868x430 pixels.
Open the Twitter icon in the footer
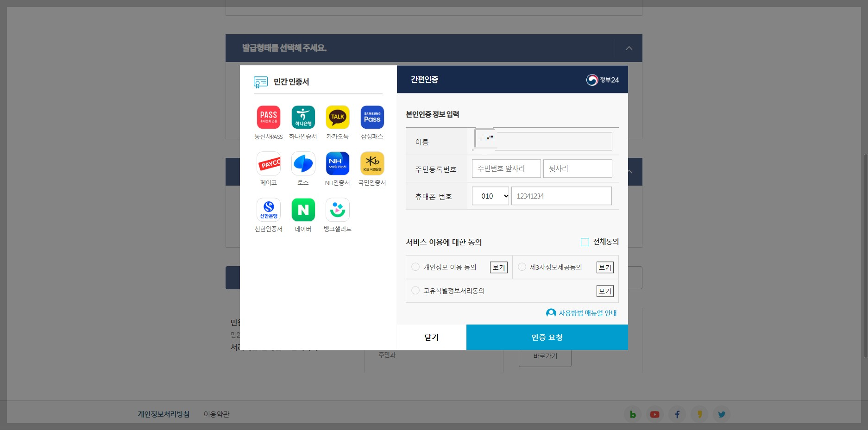722,414
